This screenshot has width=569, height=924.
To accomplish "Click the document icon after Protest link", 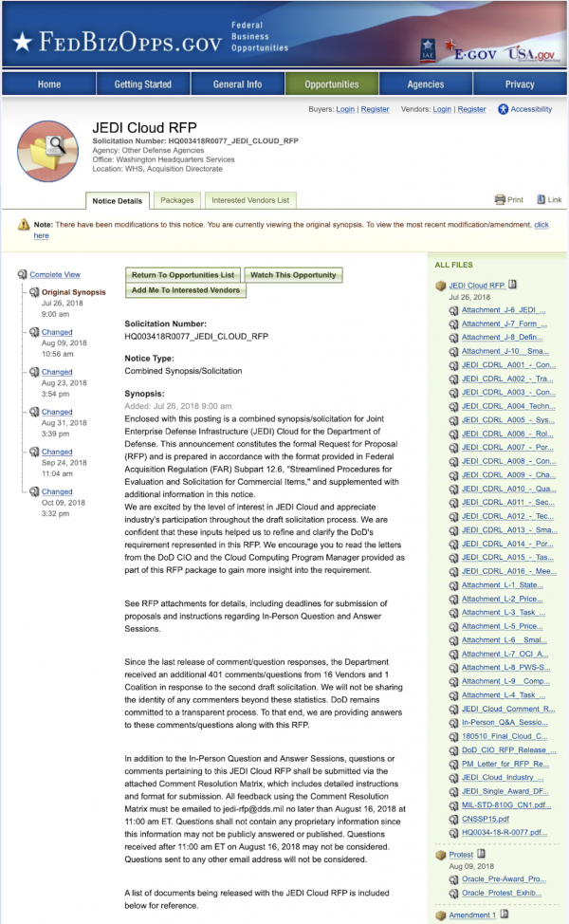I will point(481,854).
